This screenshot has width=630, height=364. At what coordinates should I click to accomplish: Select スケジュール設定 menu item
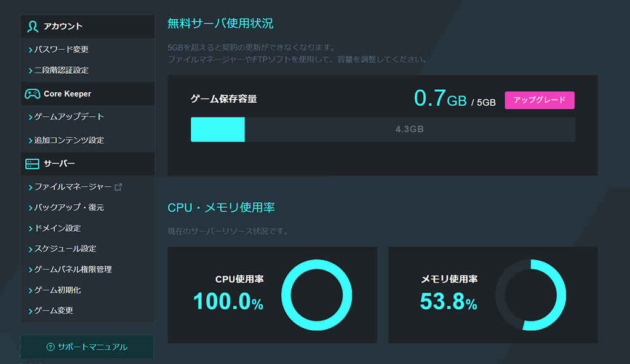coord(65,249)
